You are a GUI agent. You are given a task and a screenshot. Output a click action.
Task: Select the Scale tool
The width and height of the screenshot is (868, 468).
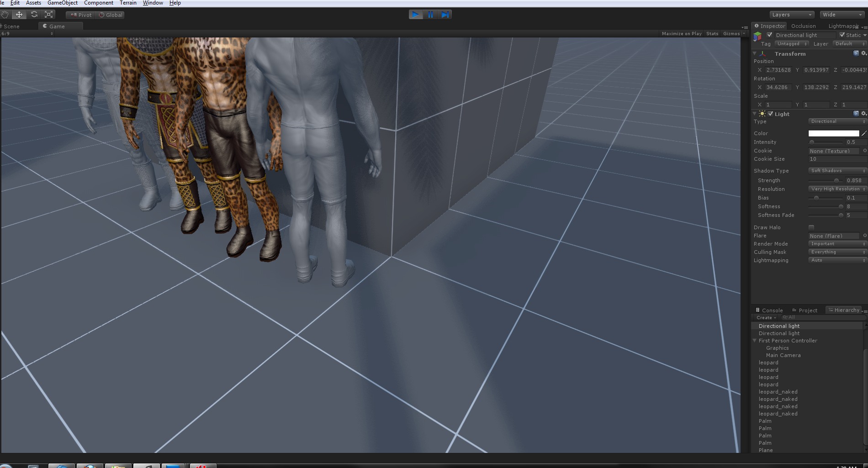[x=48, y=14]
